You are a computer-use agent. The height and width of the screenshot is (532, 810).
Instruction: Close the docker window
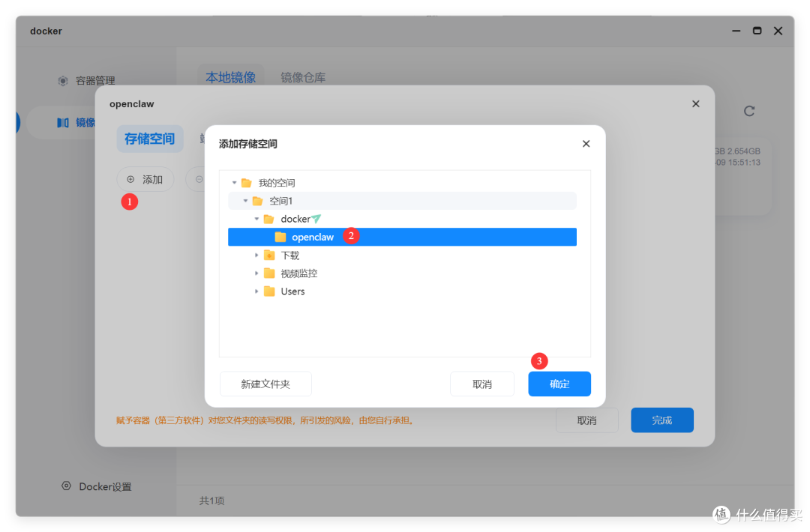coord(778,31)
